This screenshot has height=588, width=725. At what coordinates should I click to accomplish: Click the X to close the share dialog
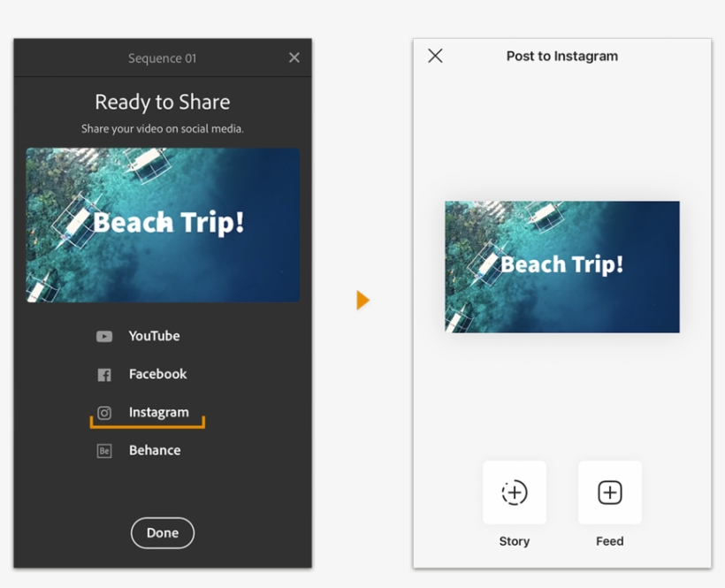click(294, 57)
